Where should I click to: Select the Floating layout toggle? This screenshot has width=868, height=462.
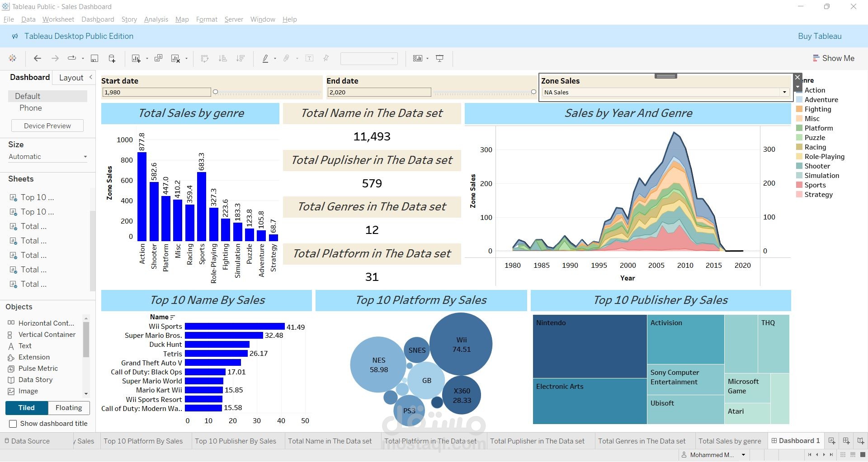tap(69, 408)
